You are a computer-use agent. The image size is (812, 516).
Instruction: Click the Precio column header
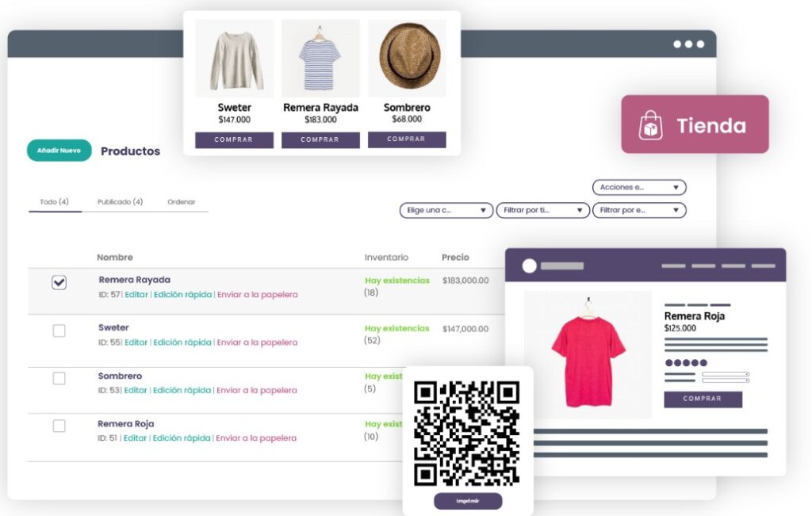455,258
